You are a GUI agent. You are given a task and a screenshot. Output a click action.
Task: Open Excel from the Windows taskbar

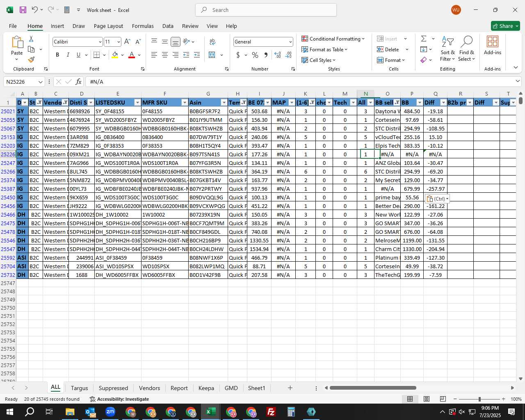click(211, 412)
